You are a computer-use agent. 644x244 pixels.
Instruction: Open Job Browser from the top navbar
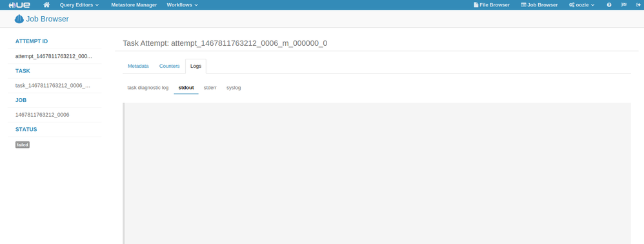coord(539,5)
